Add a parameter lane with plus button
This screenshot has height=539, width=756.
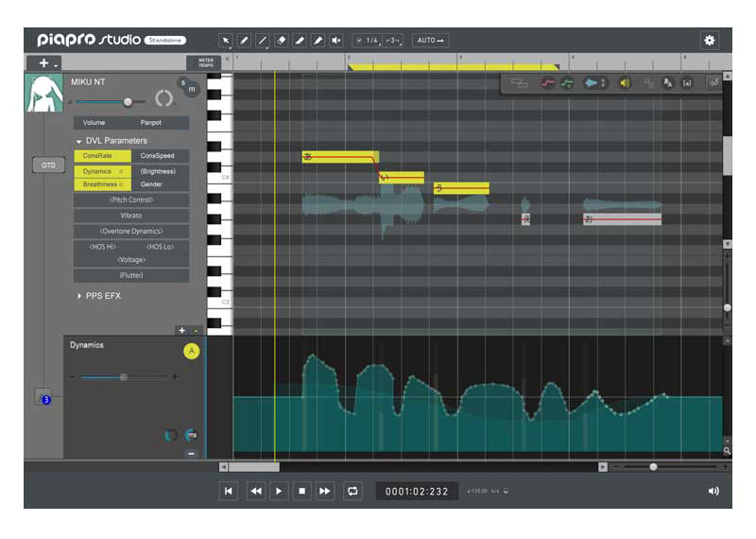click(x=181, y=331)
